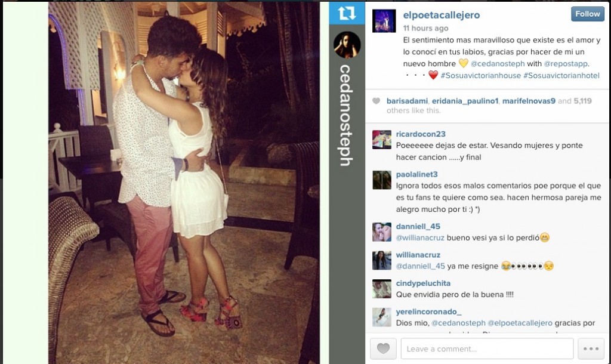The image size is (611, 364).
Task: Open the three-dots more options button
Action: click(x=591, y=348)
